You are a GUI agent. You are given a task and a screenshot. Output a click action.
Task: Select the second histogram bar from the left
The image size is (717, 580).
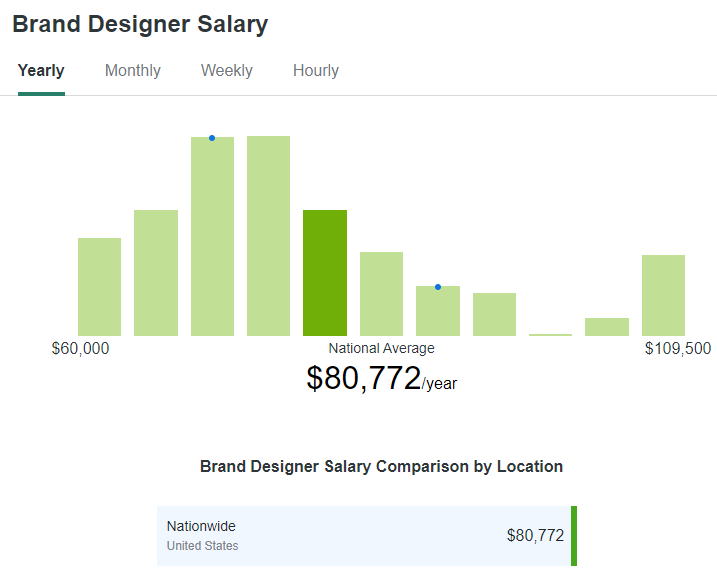click(156, 273)
